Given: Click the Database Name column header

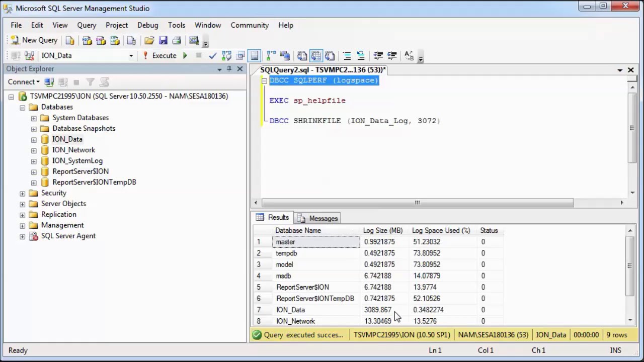Looking at the screenshot, I should (x=316, y=230).
